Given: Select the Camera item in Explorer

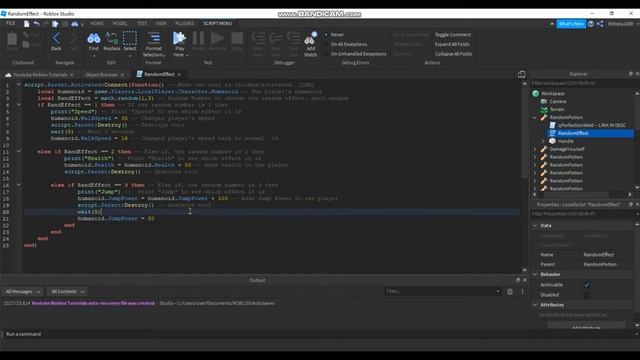Looking at the screenshot, I should [558, 101].
